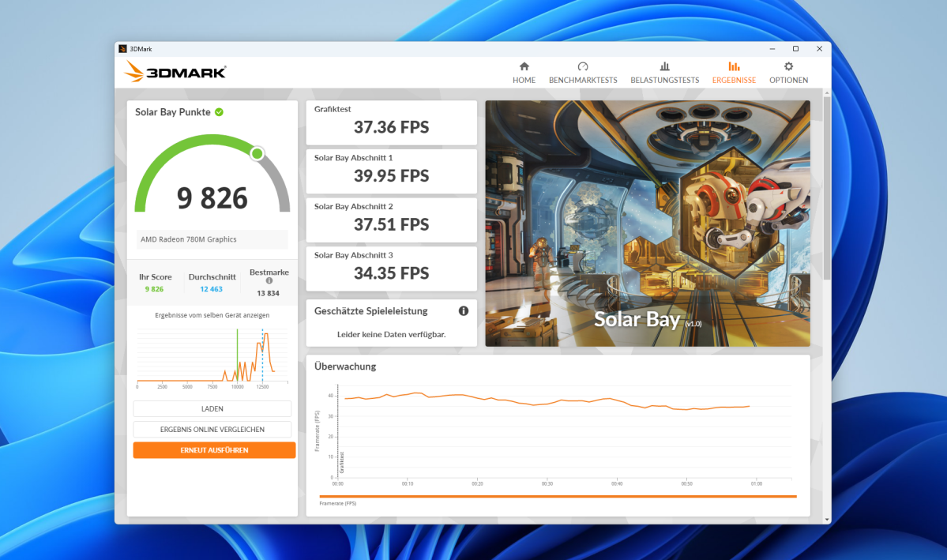Click the Solar Bay preview image

tap(647, 222)
